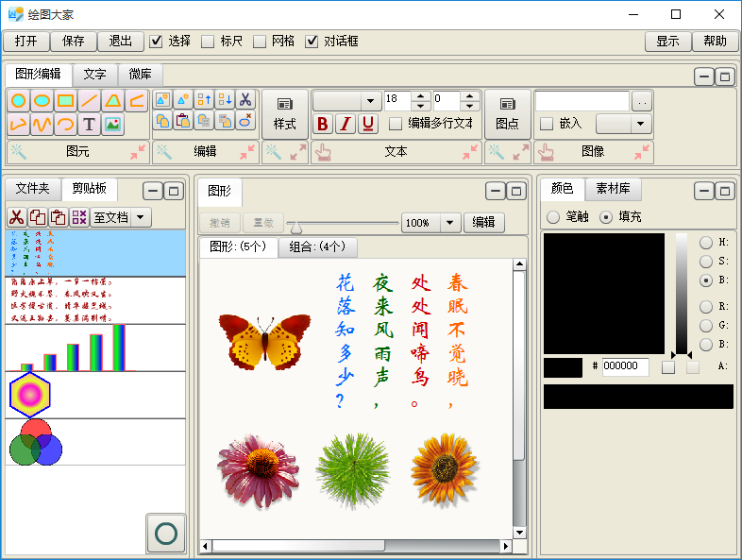Click the magic wand icon beside 图元

point(19,152)
